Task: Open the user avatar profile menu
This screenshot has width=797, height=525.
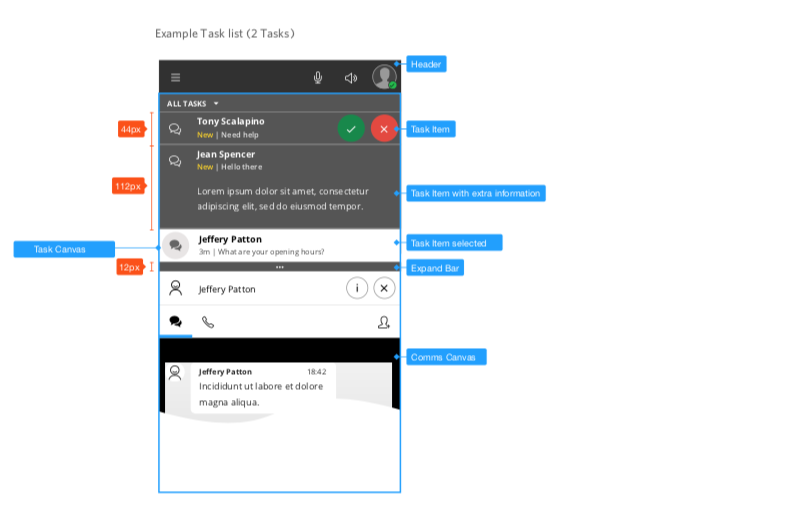Action: tap(384, 77)
